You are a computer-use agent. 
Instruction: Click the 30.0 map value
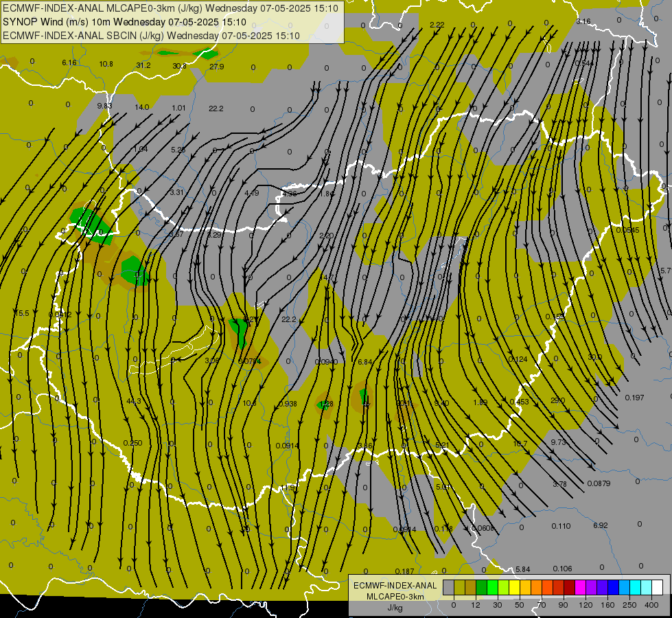point(595,357)
